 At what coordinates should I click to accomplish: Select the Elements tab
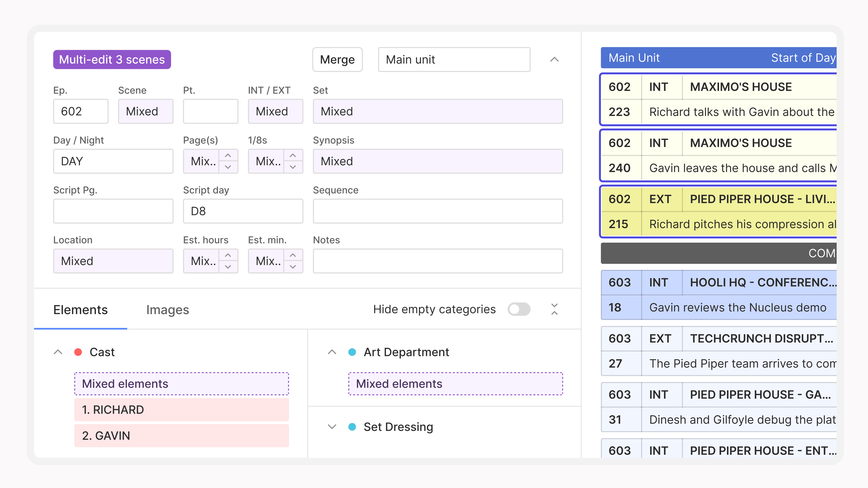pos(80,310)
